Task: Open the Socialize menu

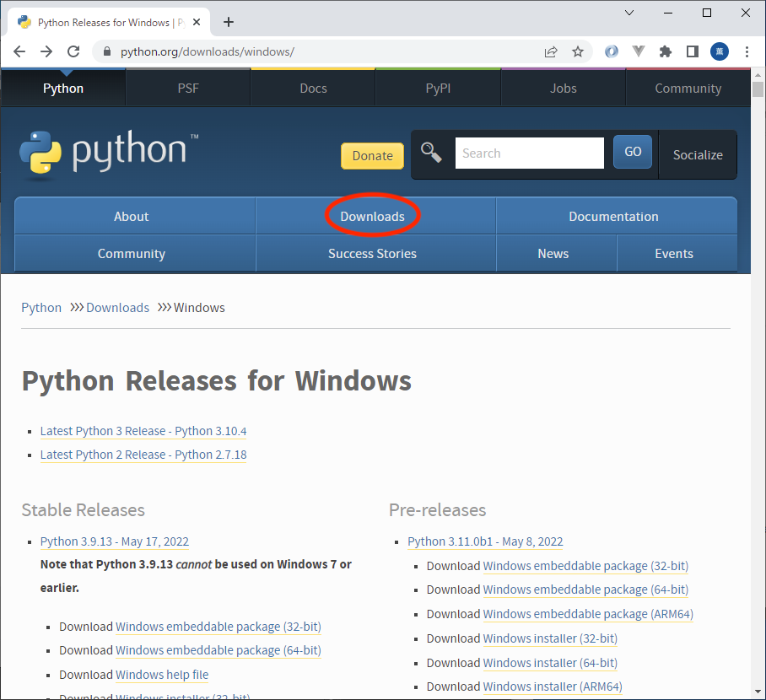Action: [698, 155]
